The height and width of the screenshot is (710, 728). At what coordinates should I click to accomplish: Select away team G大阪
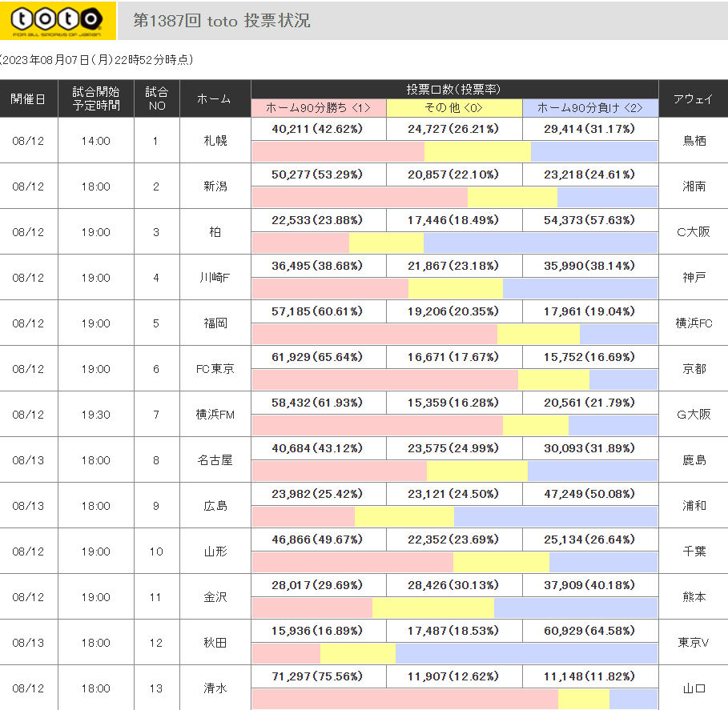pyautogui.click(x=694, y=415)
